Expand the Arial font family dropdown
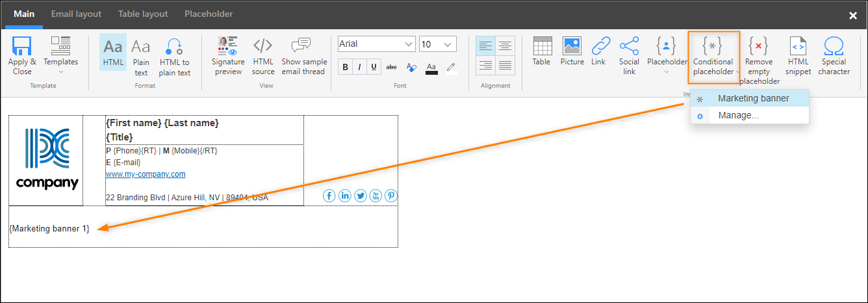868x303 pixels. tap(377, 44)
